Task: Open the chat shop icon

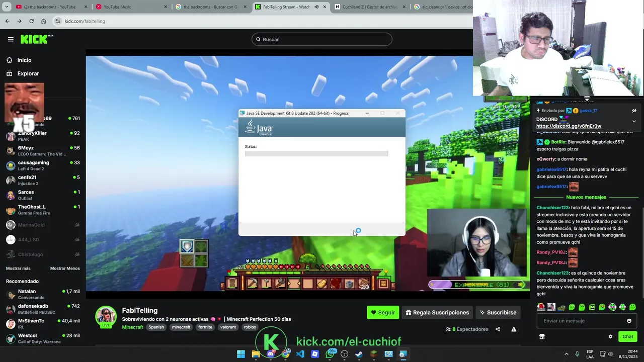Action: coord(542,337)
